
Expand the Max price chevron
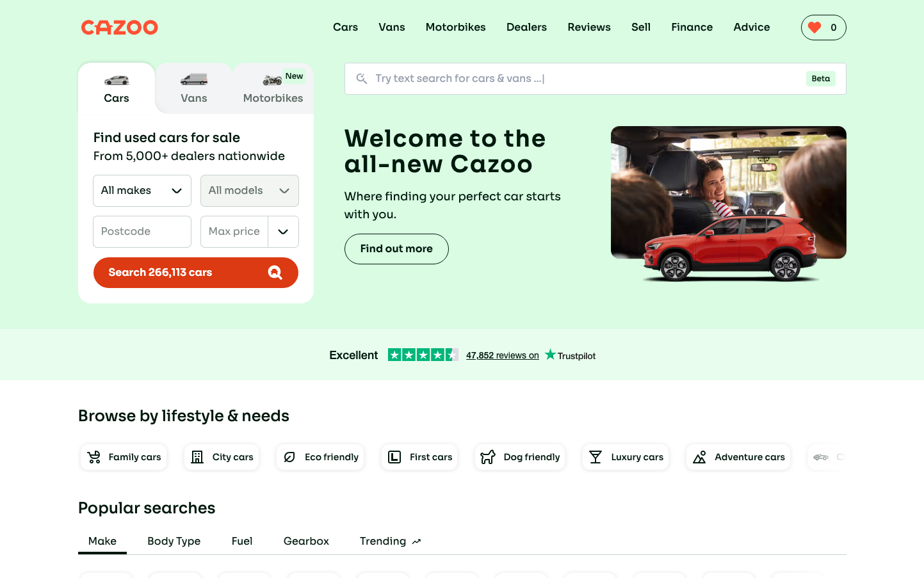coord(283,232)
